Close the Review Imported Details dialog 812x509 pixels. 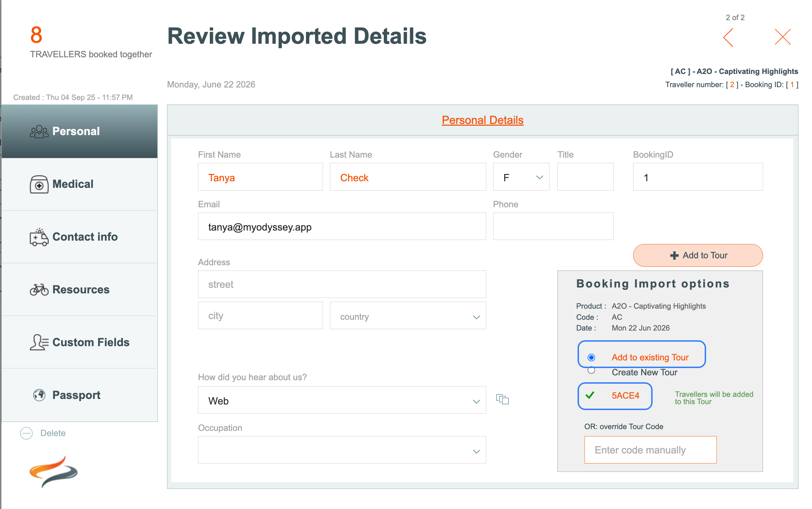(x=782, y=37)
